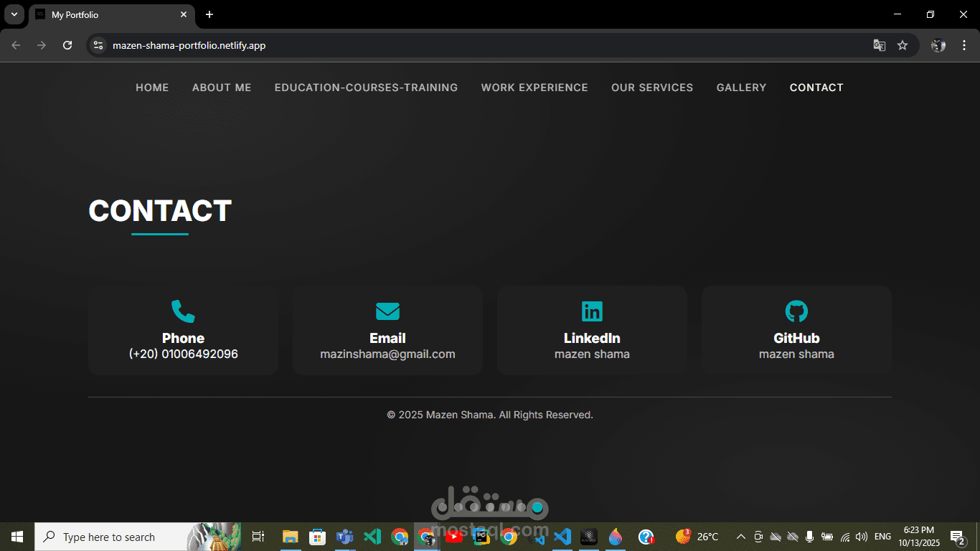Image resolution: width=980 pixels, height=551 pixels.
Task: Click the Email card title
Action: pos(387,338)
